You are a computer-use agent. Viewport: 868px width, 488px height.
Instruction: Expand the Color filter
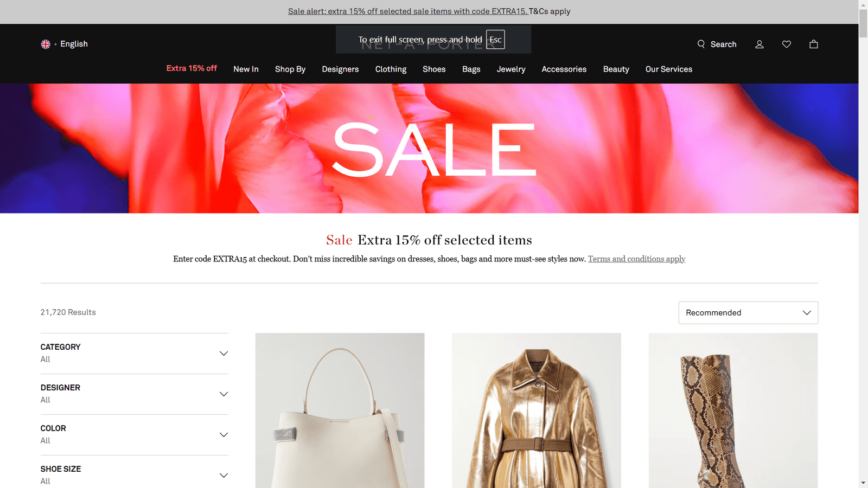(x=135, y=434)
